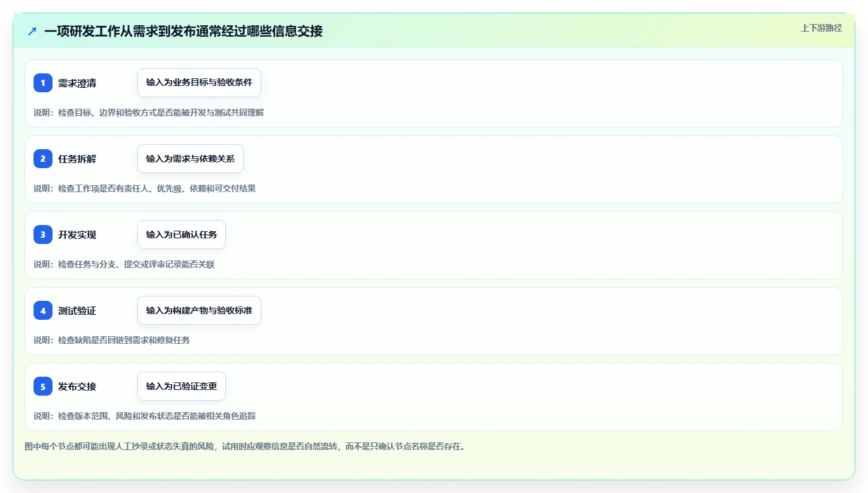
Task: Click the arrow icon beside the title
Action: [32, 31]
